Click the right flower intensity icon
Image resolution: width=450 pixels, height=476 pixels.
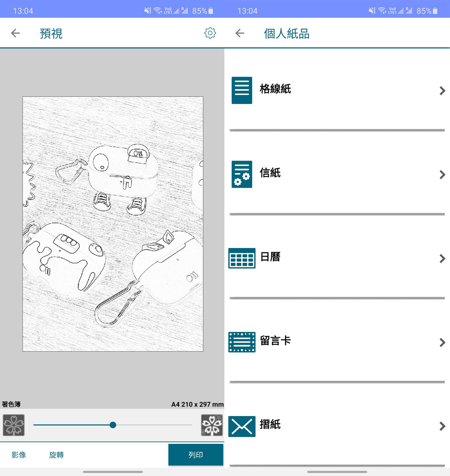point(212,425)
